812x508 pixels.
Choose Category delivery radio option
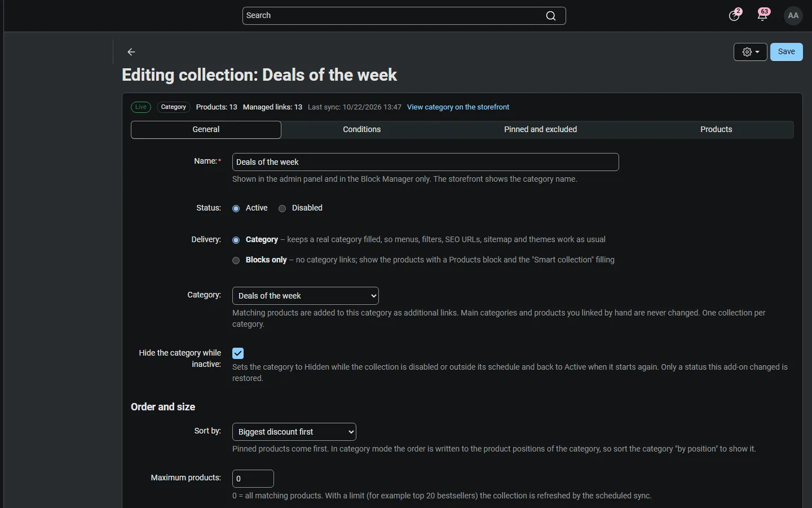(236, 240)
